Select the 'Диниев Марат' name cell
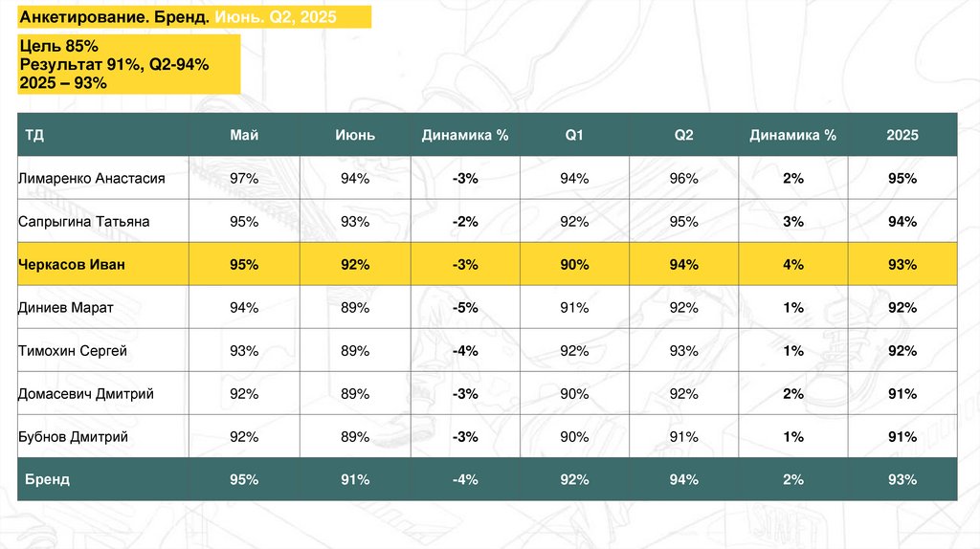 [66, 307]
